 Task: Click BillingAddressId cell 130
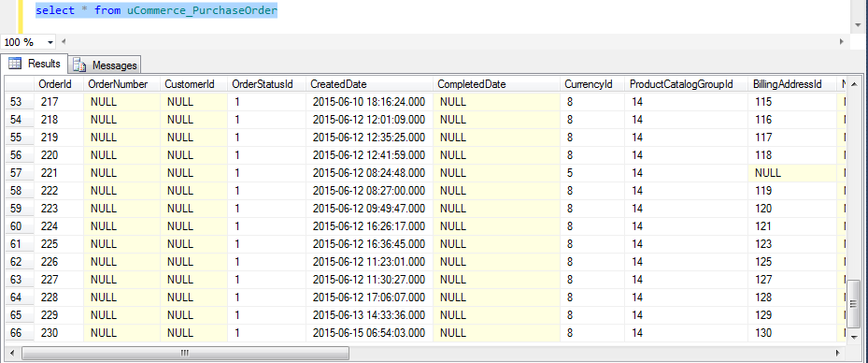pyautogui.click(x=792, y=333)
